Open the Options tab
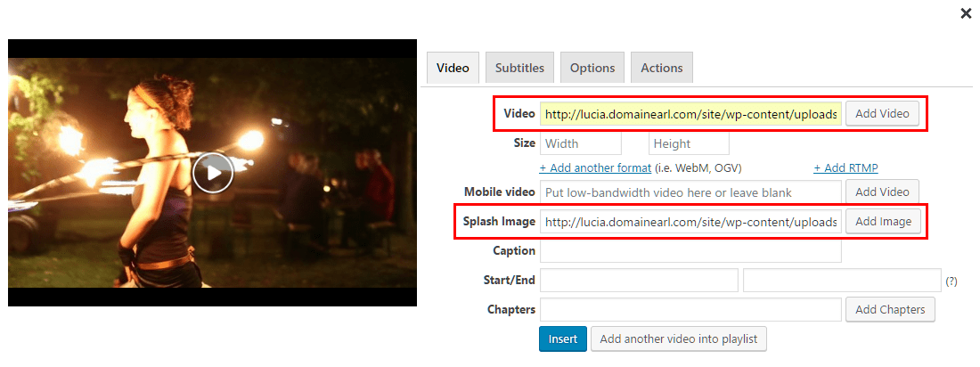This screenshot has height=367, width=980. point(592,68)
